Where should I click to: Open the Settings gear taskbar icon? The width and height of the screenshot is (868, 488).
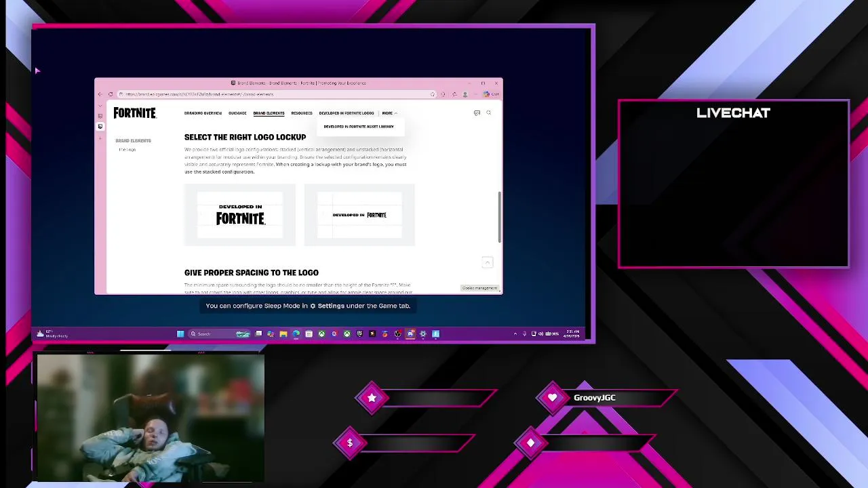point(423,333)
